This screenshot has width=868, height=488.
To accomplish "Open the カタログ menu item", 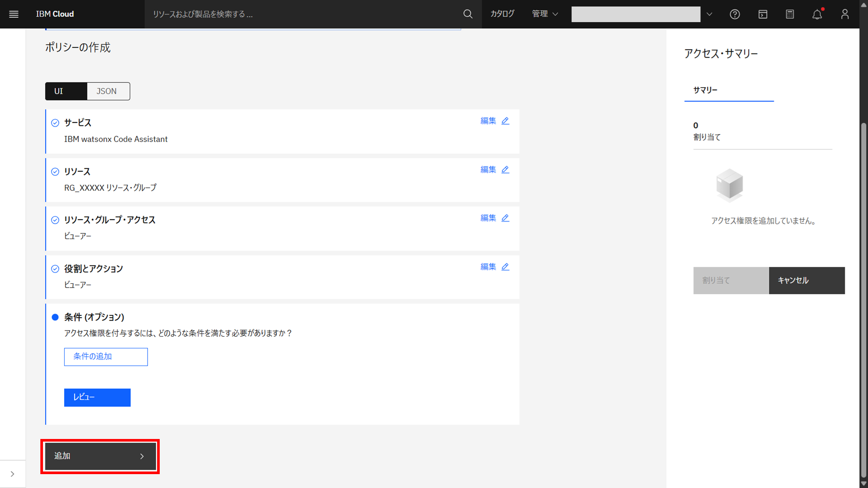I will [x=502, y=14].
